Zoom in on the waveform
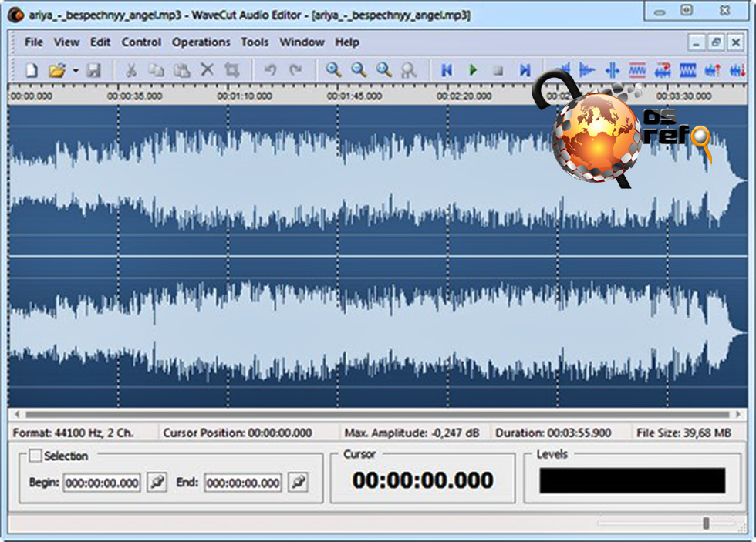This screenshot has width=756, height=542. tap(333, 70)
